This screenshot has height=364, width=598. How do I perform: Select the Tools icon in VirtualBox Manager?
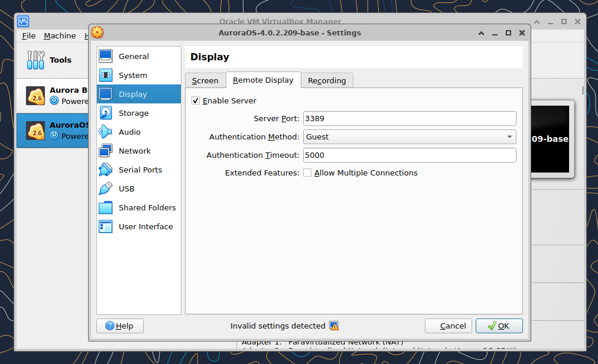pos(35,60)
